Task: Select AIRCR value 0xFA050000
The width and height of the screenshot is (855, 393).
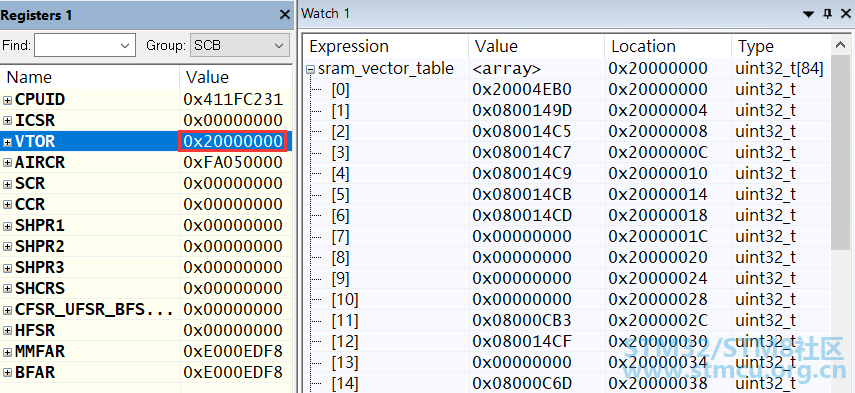Action: (233, 162)
